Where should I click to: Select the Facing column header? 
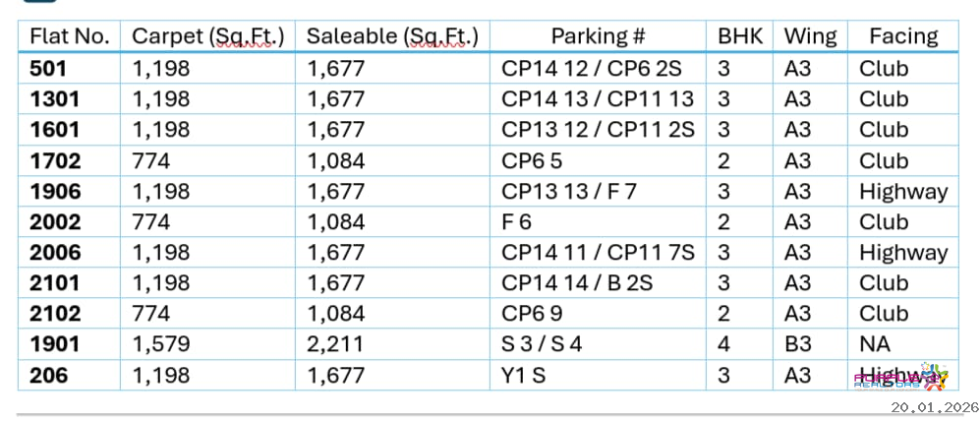point(902,37)
